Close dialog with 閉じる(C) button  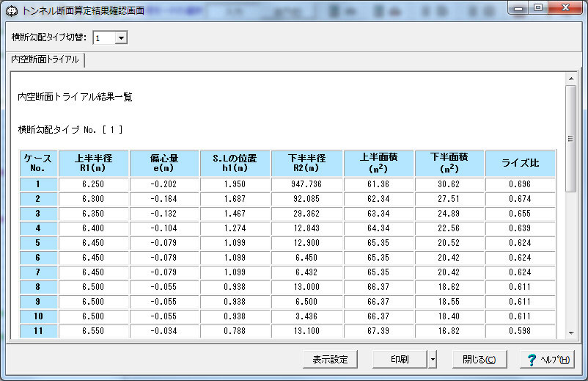[479, 359]
